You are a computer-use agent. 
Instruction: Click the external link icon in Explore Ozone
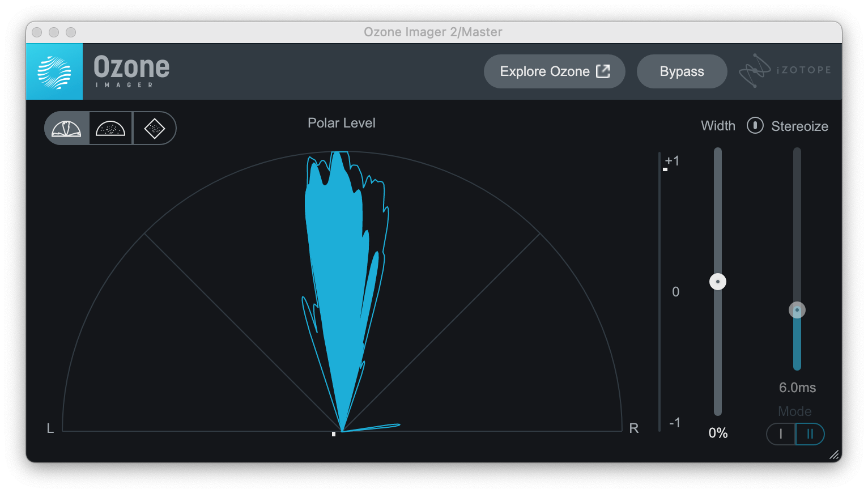tap(603, 71)
